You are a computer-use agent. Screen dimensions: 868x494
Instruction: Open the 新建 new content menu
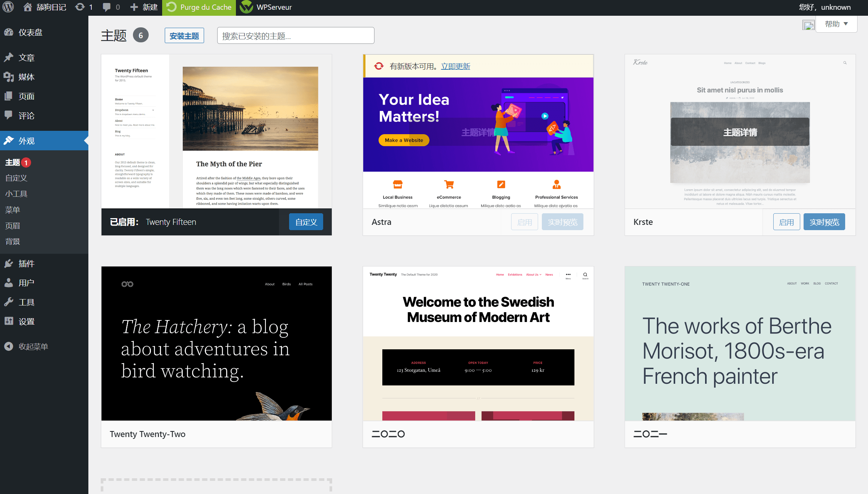(144, 7)
